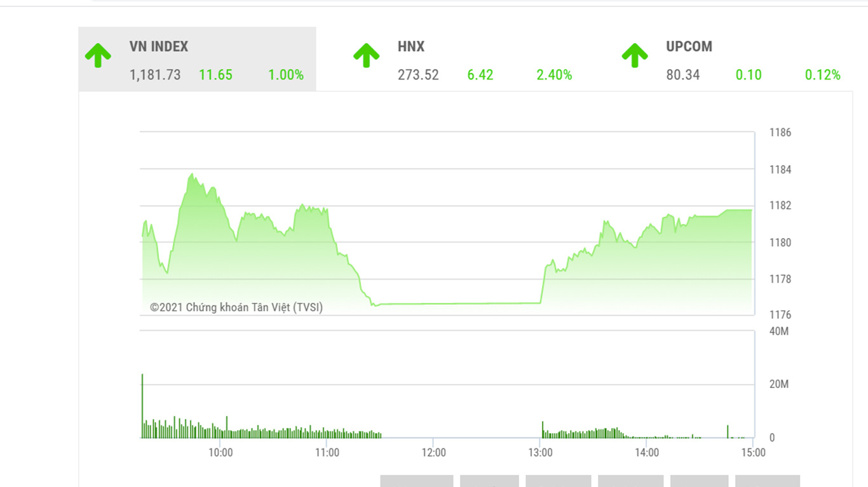The image size is (868, 487).
Task: Click the green up arrow beside VN INDEX
Action: point(98,56)
